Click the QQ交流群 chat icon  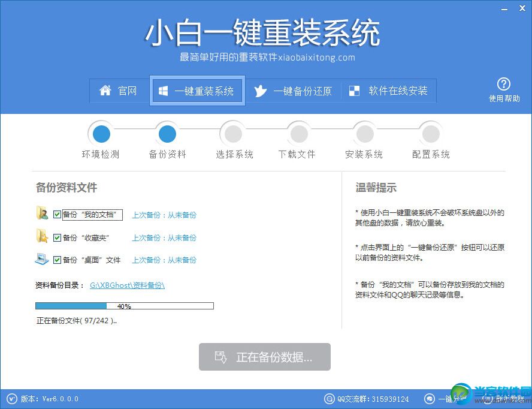[x=329, y=398]
